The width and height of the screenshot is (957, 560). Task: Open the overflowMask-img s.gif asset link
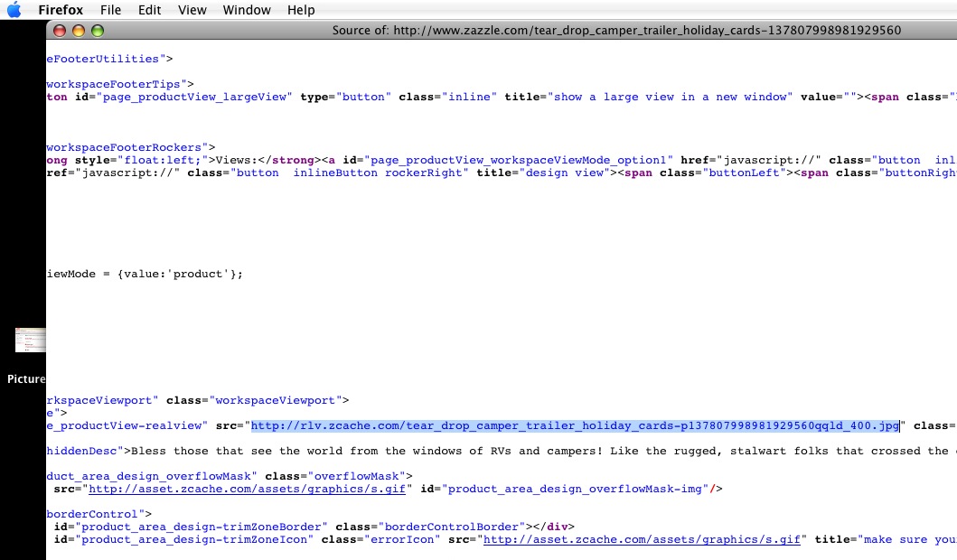pyautogui.click(x=248, y=490)
